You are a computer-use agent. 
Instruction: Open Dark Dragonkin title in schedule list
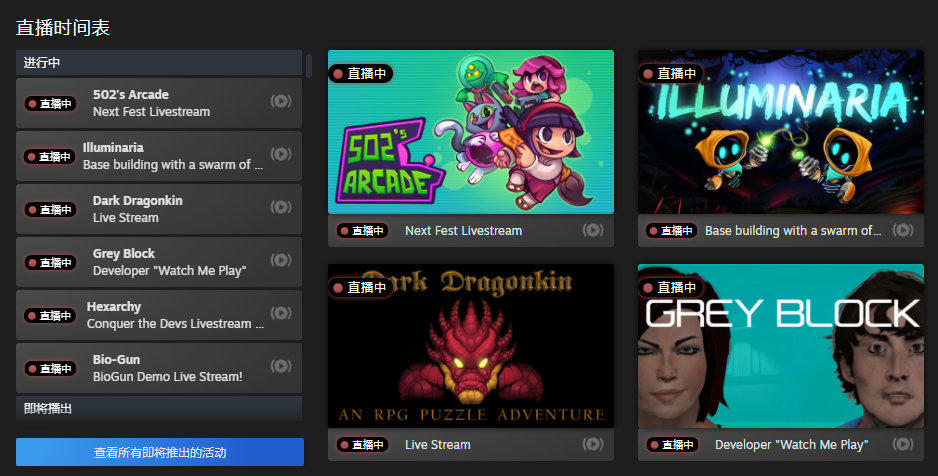pos(138,200)
